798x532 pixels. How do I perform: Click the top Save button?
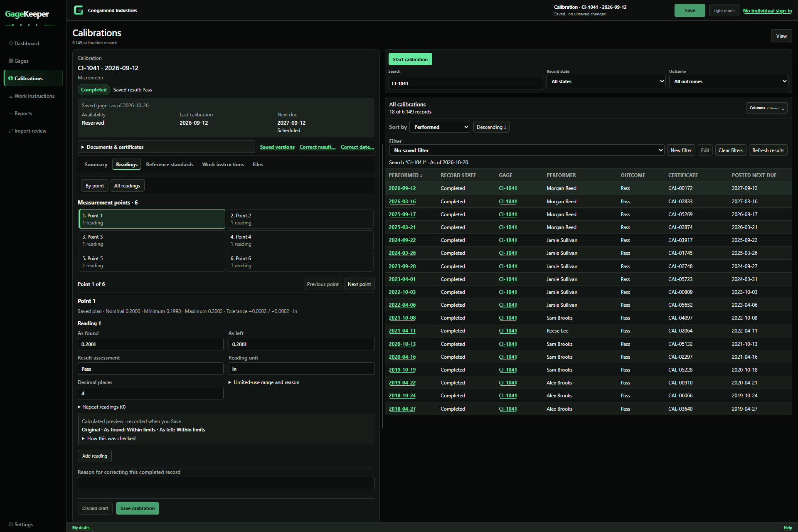[x=690, y=10]
